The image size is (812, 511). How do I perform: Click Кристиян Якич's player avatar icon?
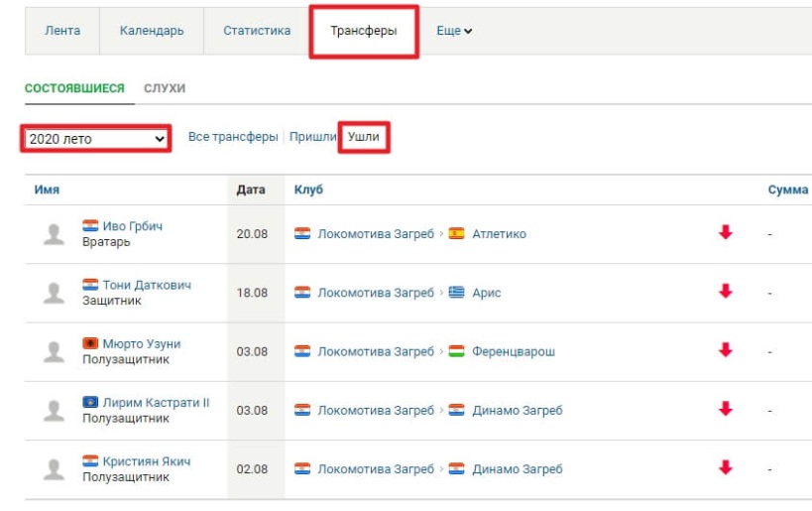(55, 469)
